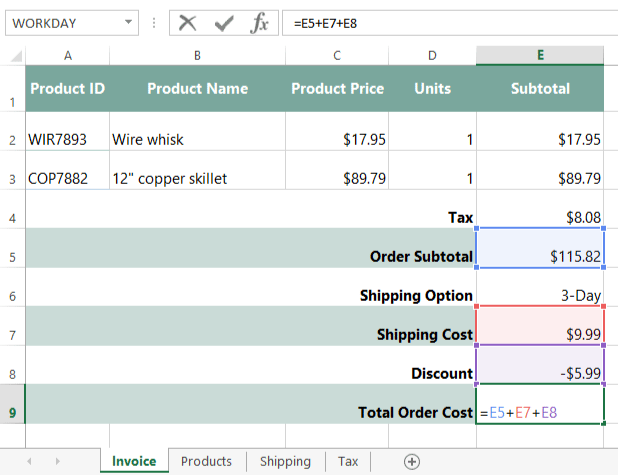Screen dimensions: 618x475
Task: Add a new sheet with plus icon
Action: [411, 461]
